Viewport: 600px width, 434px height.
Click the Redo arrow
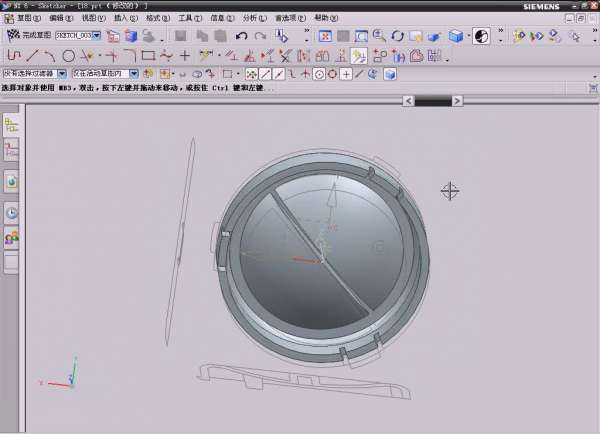coord(260,36)
